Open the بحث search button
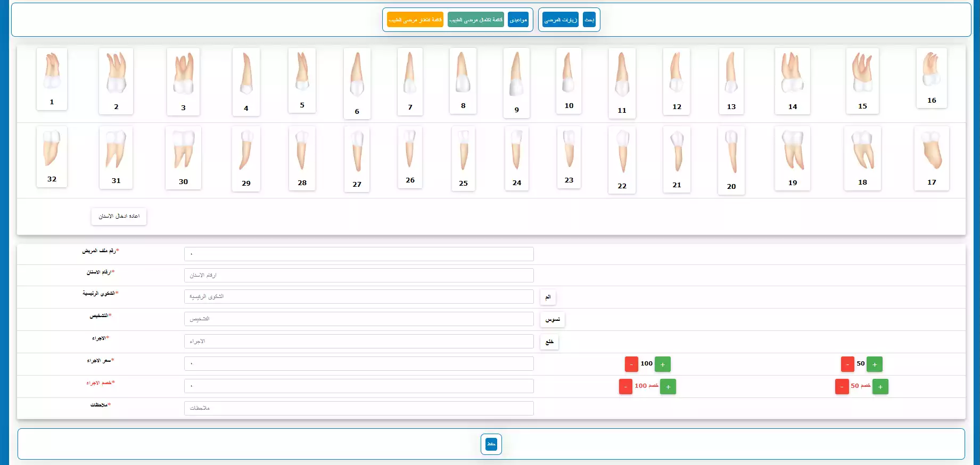 click(589, 20)
